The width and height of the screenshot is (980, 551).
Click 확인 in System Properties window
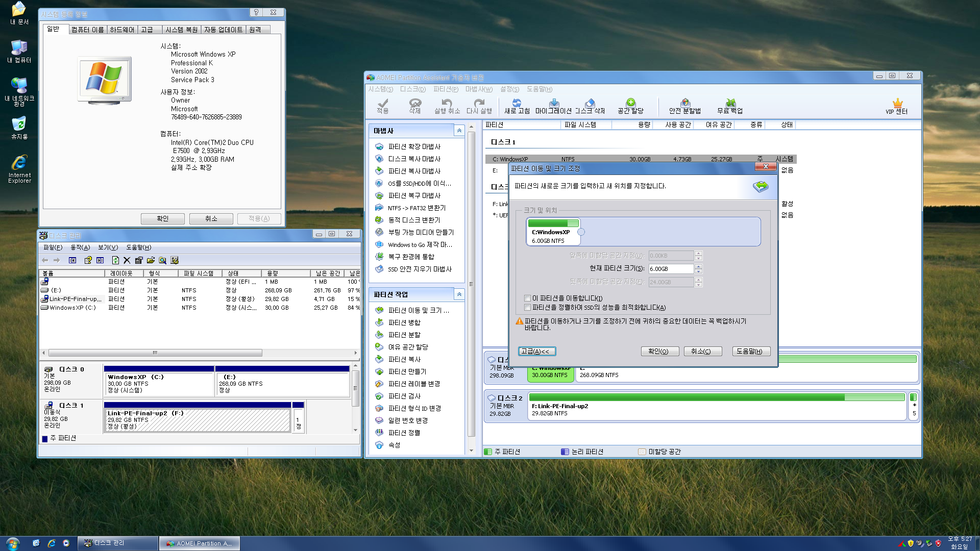[x=163, y=219]
